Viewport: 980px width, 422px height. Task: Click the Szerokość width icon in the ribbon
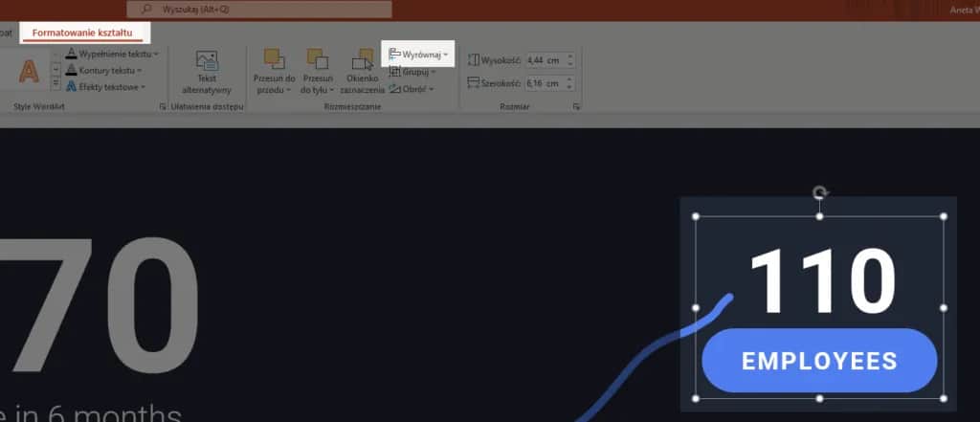click(x=473, y=83)
